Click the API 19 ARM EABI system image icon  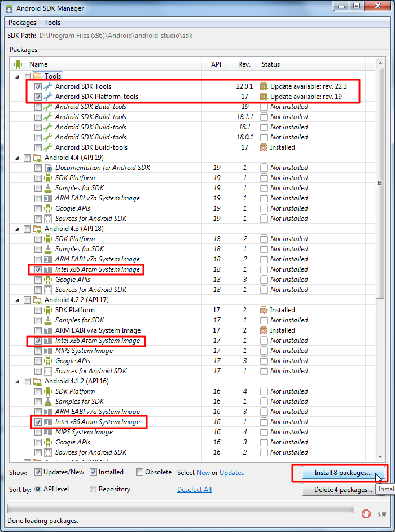click(x=48, y=198)
